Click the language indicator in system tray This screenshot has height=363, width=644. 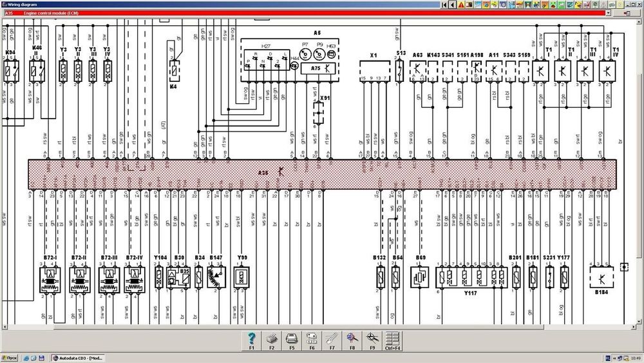click(608, 358)
